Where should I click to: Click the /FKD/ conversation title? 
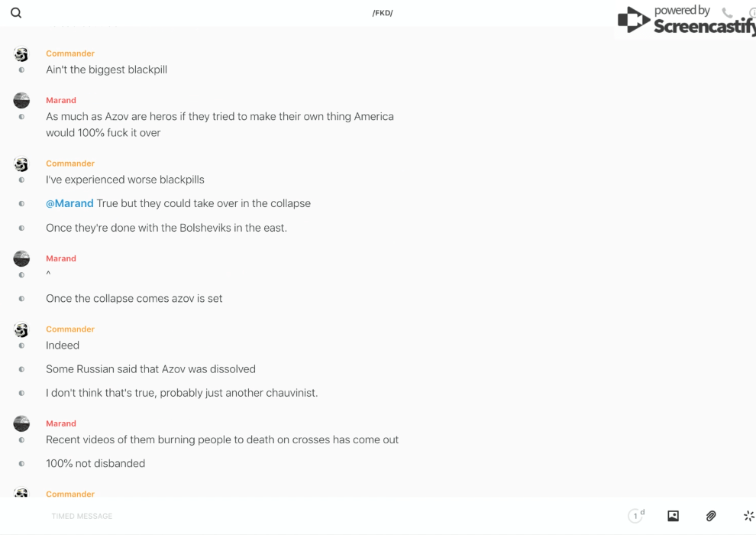click(383, 13)
